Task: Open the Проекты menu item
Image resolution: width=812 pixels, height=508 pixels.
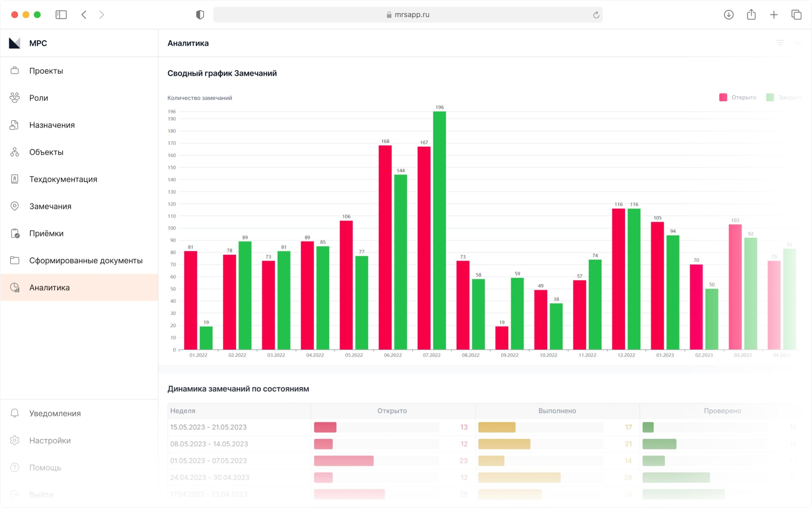Action: tap(79, 71)
